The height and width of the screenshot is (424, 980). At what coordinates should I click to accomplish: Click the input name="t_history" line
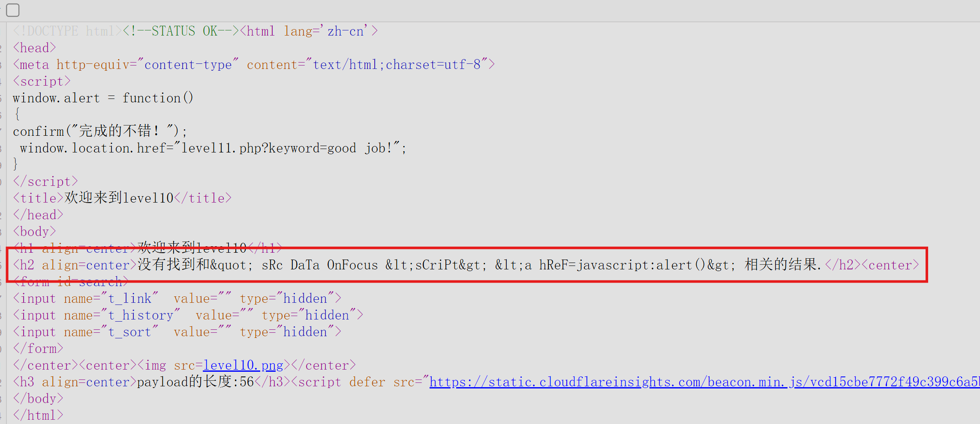[x=188, y=315]
